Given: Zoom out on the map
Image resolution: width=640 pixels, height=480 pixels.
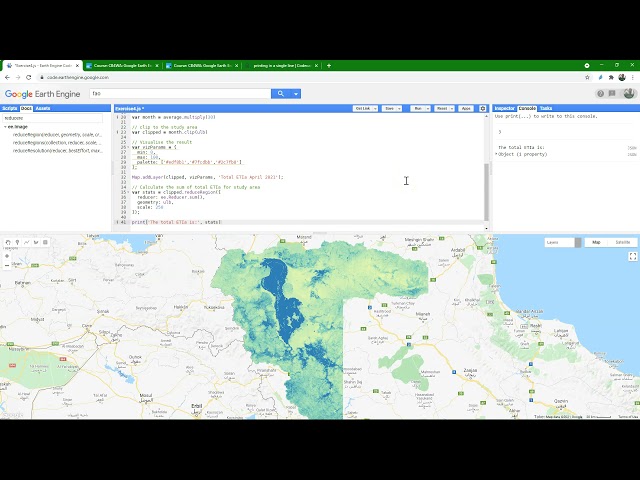Looking at the screenshot, I should [x=7, y=266].
